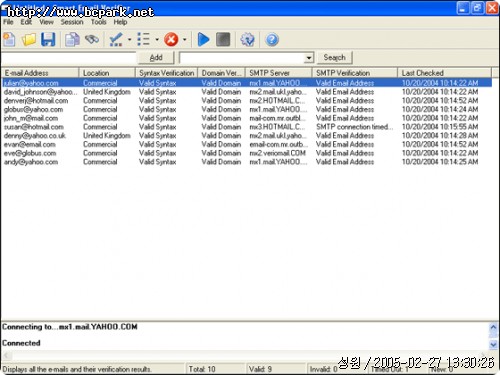Sort by the Domain Ver... column header
Viewport: 500px width, 375px height.
click(221, 73)
